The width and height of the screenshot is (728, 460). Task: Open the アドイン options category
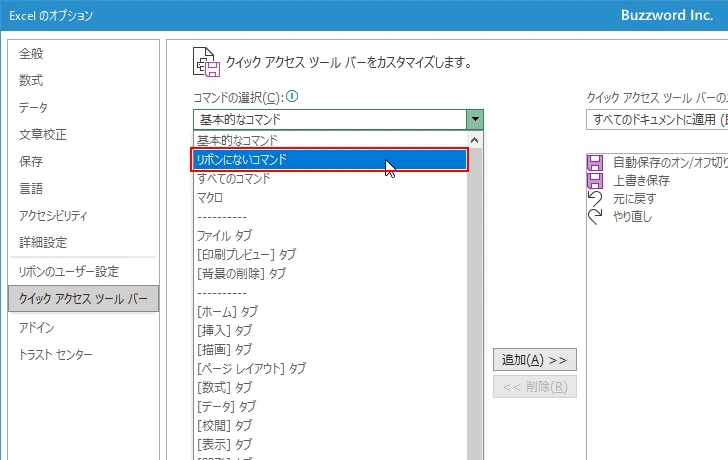tap(84, 328)
